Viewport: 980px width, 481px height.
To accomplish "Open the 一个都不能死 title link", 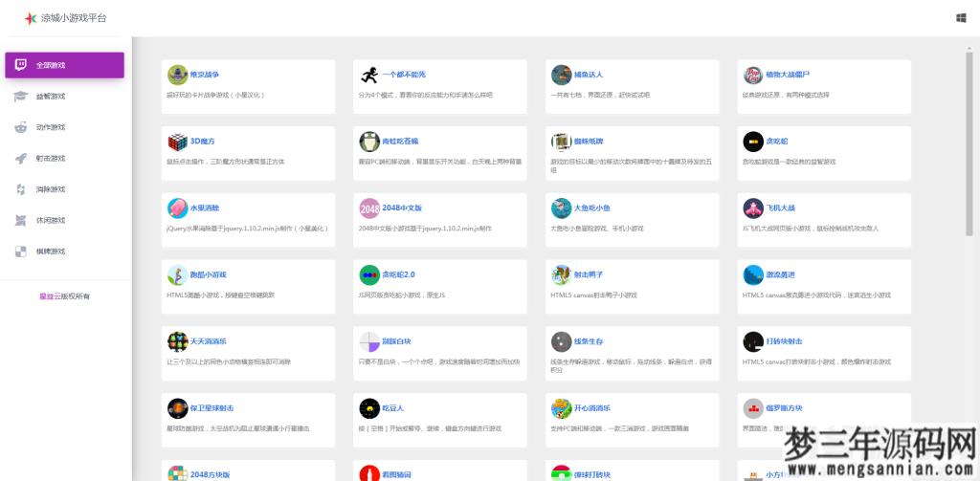I will (404, 75).
